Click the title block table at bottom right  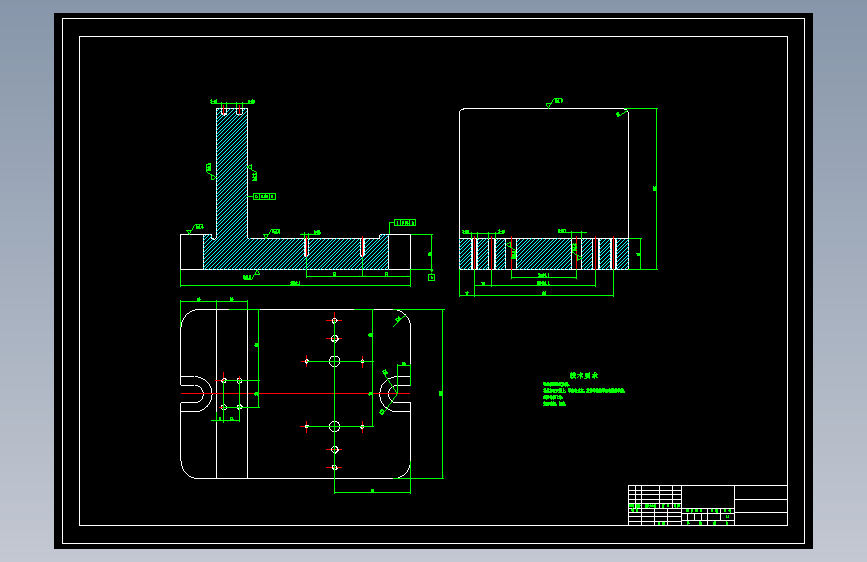click(708, 506)
